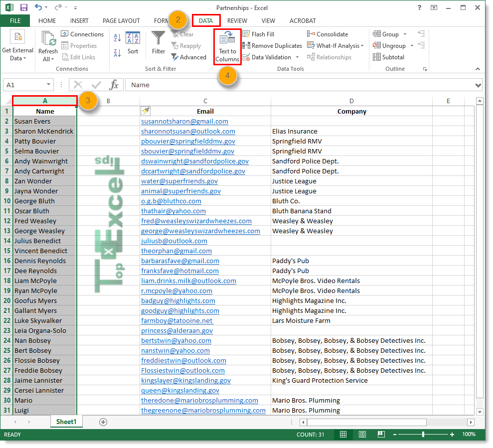Screen dimensions: 493x448
Task: Switch to the REVIEW tab
Action: click(x=237, y=21)
